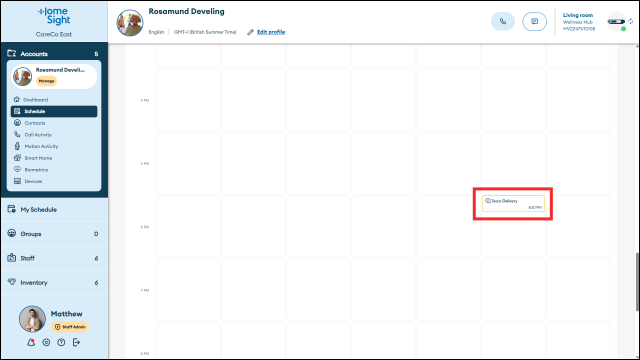Click the Motion Activity sensor icon

pyautogui.click(x=17, y=146)
